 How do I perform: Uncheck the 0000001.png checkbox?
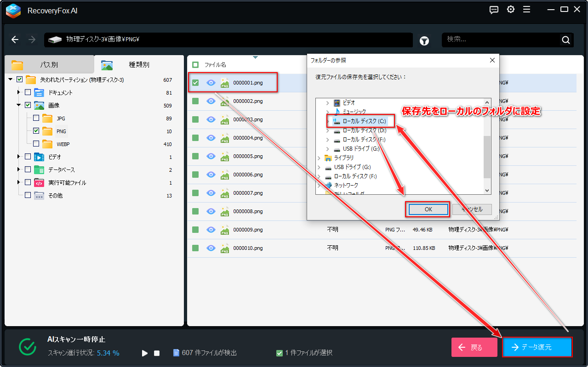point(195,83)
